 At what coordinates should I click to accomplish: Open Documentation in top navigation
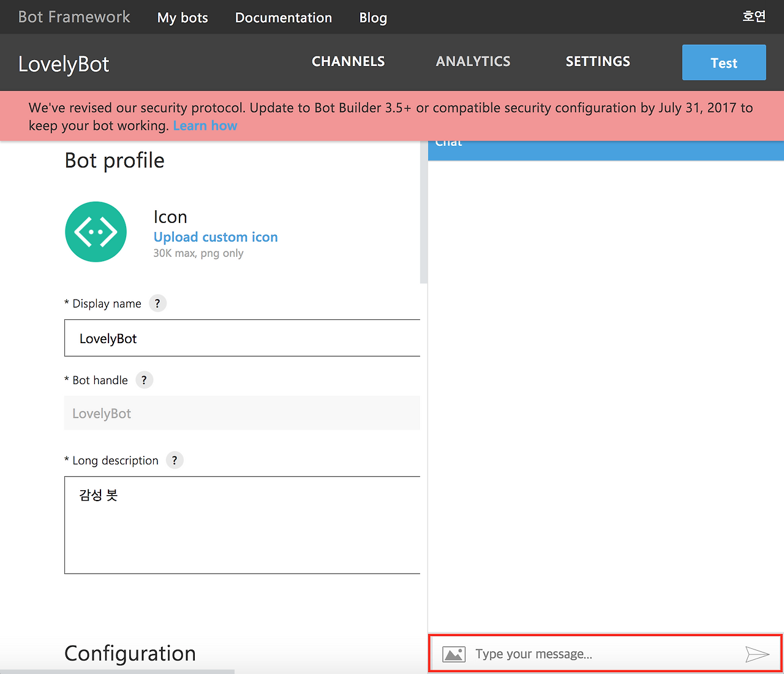[x=284, y=18]
